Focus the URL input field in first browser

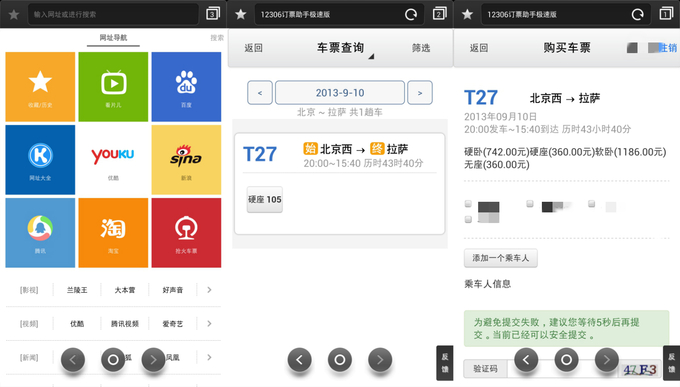pyautogui.click(x=113, y=14)
